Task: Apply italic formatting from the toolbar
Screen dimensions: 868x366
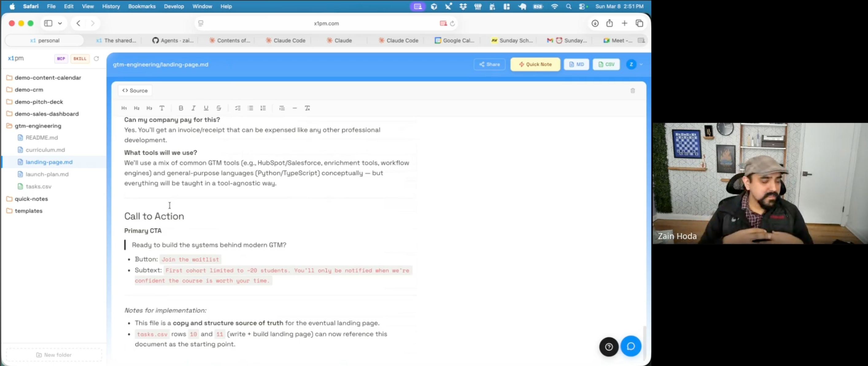Action: [x=193, y=108]
